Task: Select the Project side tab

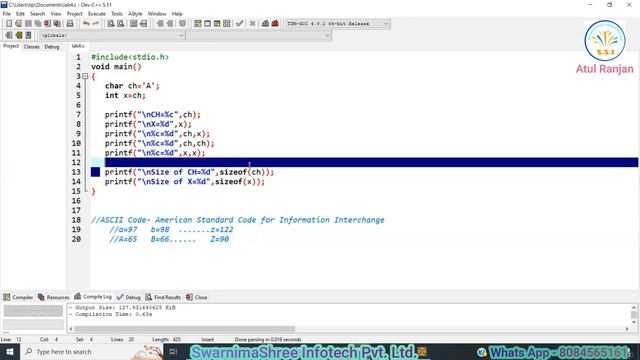Action: pyautogui.click(x=11, y=46)
